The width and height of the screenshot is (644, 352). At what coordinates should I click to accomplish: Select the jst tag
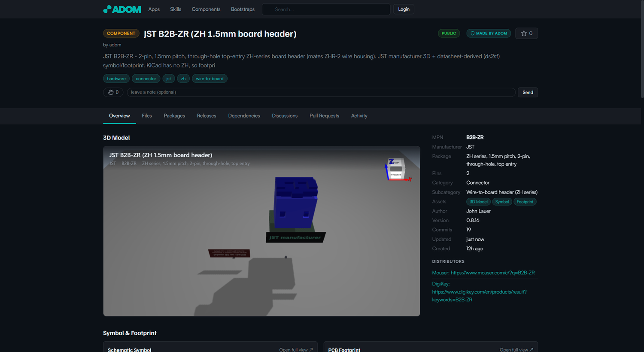[x=169, y=79]
